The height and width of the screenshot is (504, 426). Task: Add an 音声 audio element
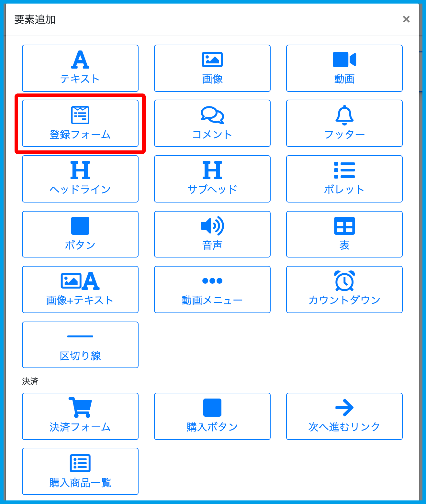pos(212,234)
